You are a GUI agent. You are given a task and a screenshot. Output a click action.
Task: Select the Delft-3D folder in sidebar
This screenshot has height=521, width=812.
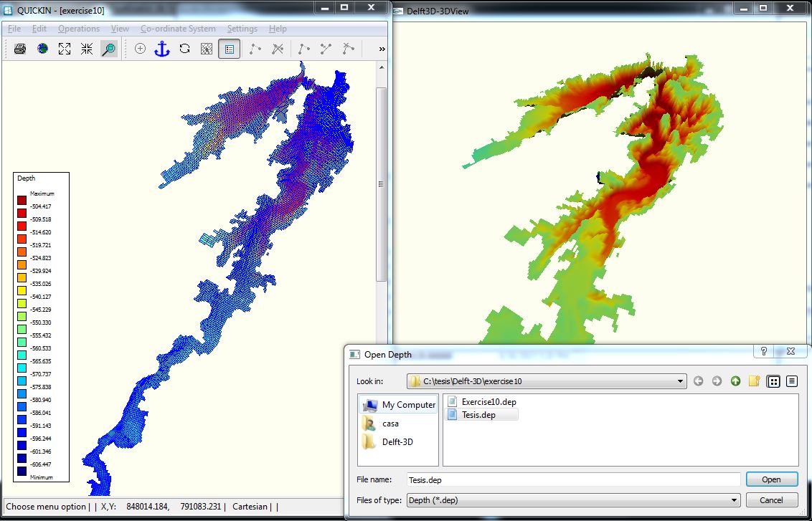(x=388, y=442)
